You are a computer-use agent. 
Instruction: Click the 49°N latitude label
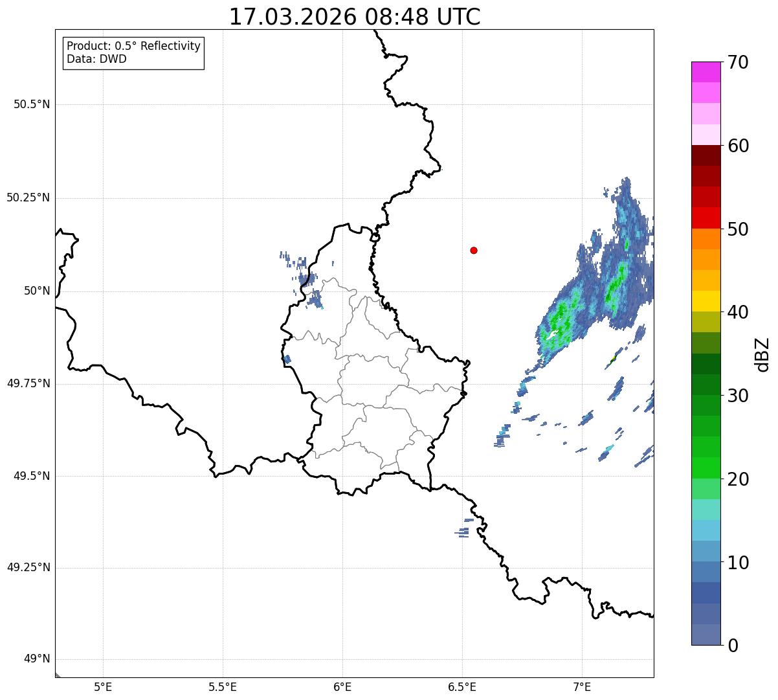tap(37, 659)
